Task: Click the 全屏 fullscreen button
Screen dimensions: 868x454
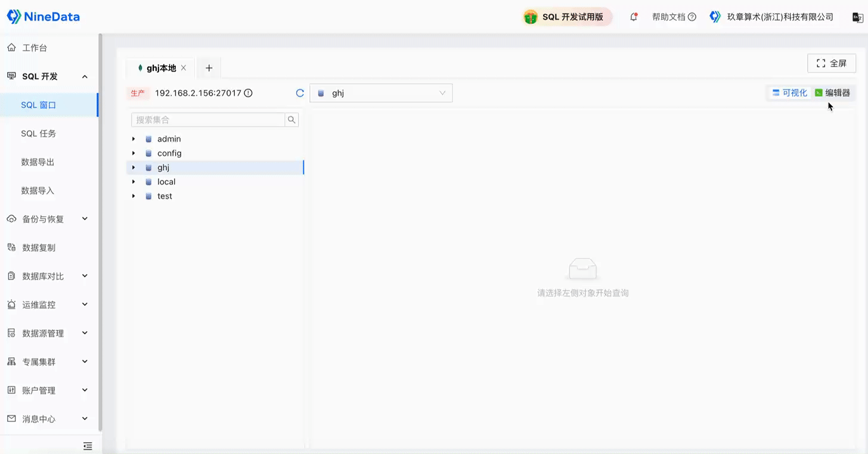Action: click(x=832, y=63)
